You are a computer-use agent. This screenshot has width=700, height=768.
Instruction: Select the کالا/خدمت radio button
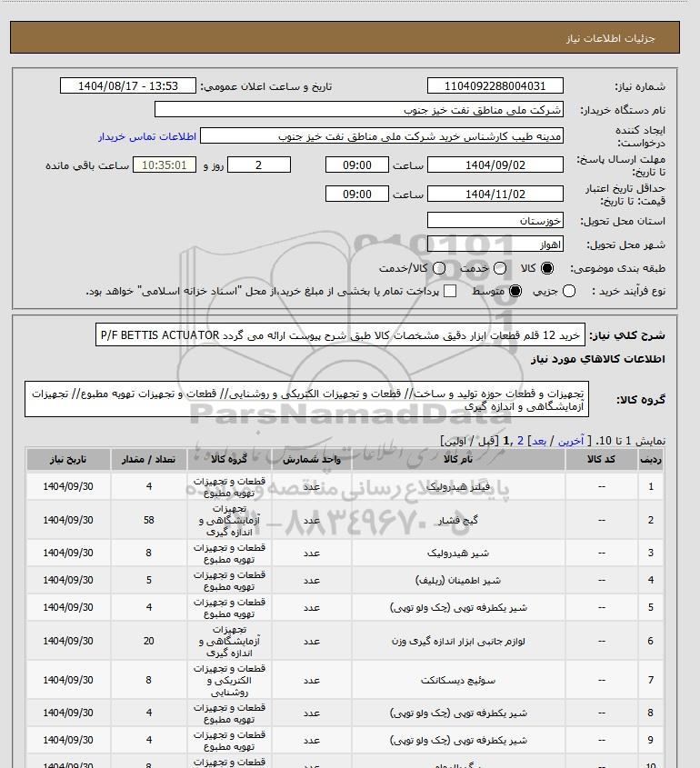pos(439,268)
